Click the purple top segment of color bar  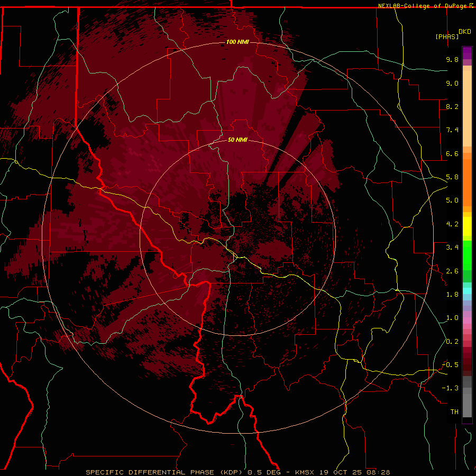pyautogui.click(x=467, y=53)
